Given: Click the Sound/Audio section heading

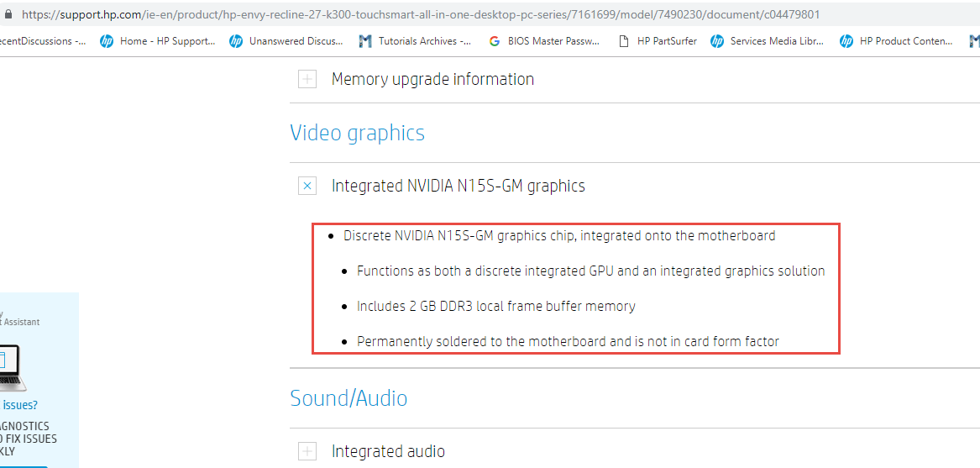Looking at the screenshot, I should point(349,398).
